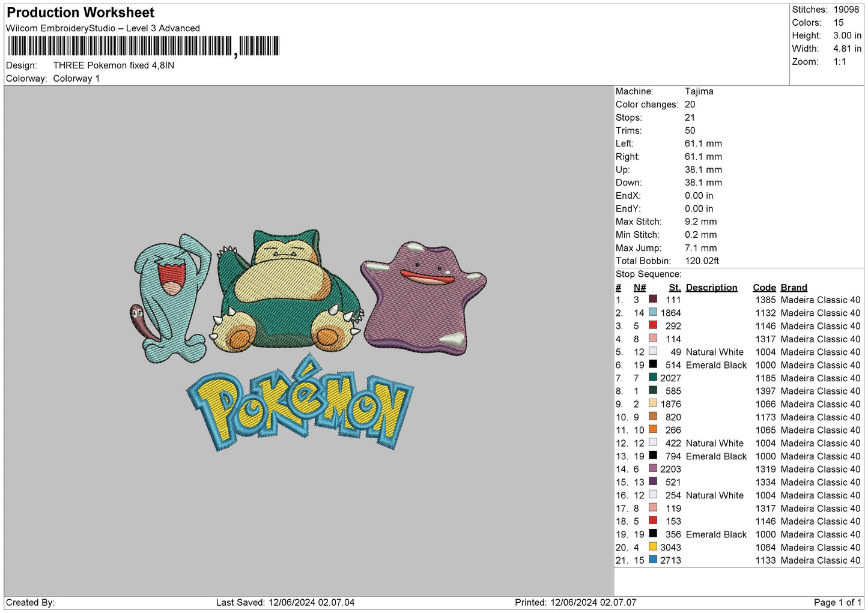The image size is (868, 613).
Task: Select the Trims value '50'
Action: [x=690, y=130]
